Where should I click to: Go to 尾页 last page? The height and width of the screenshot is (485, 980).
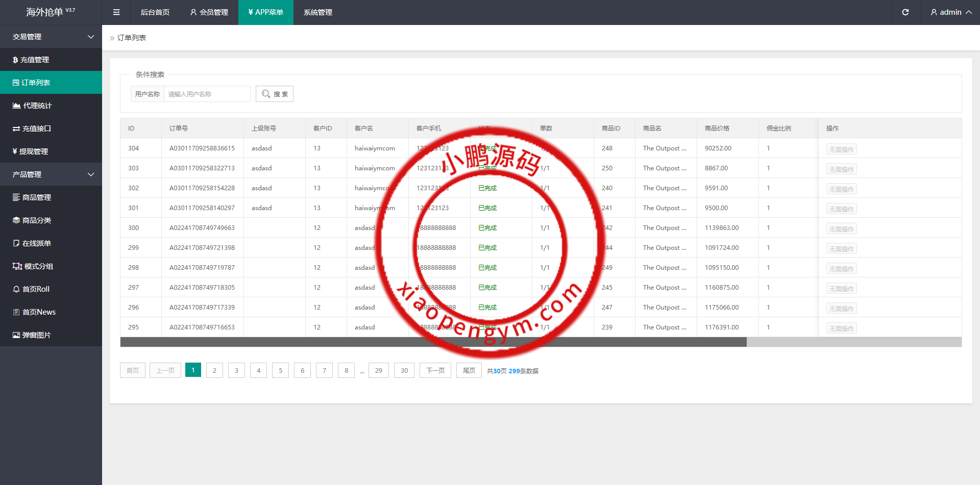pyautogui.click(x=469, y=370)
